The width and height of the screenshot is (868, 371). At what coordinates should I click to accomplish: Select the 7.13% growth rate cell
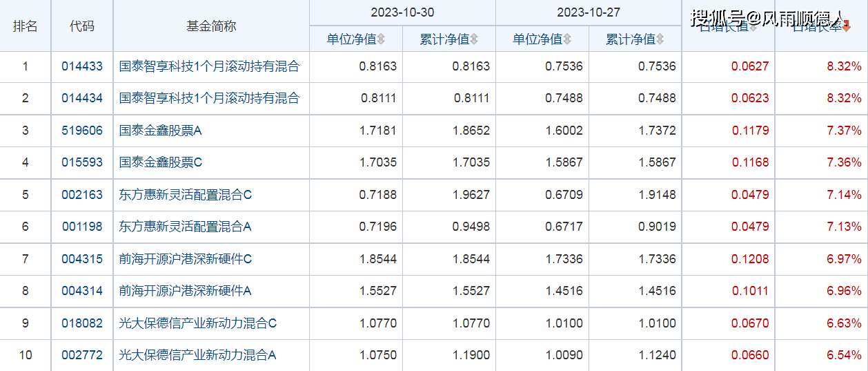pos(844,227)
